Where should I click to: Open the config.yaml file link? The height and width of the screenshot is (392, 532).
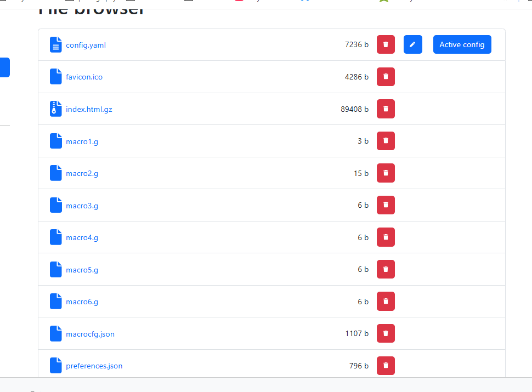(86, 45)
